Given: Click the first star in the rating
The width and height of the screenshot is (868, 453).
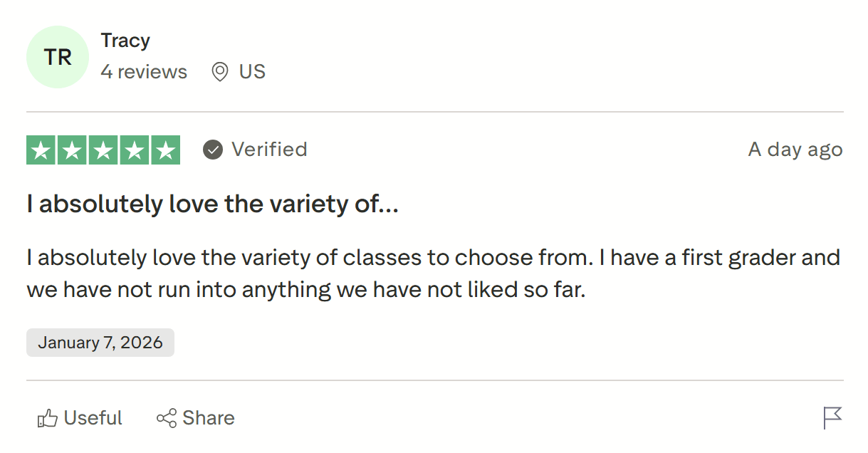Looking at the screenshot, I should [x=41, y=150].
